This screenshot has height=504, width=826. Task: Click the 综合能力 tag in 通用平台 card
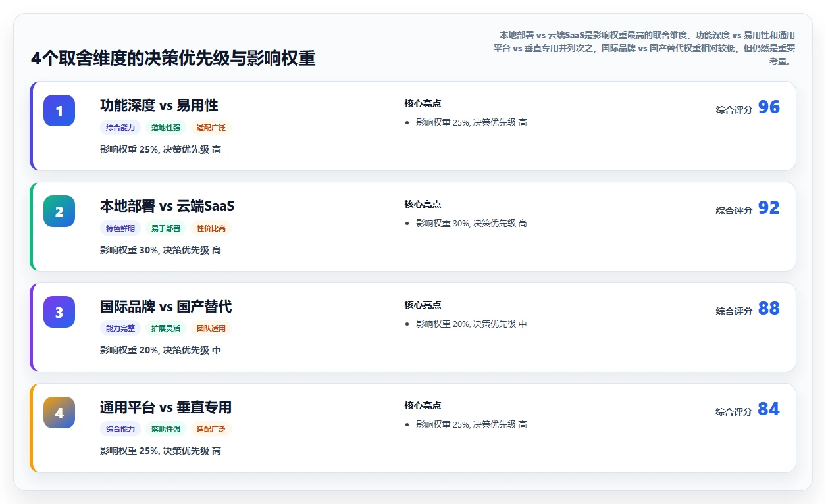(x=120, y=429)
